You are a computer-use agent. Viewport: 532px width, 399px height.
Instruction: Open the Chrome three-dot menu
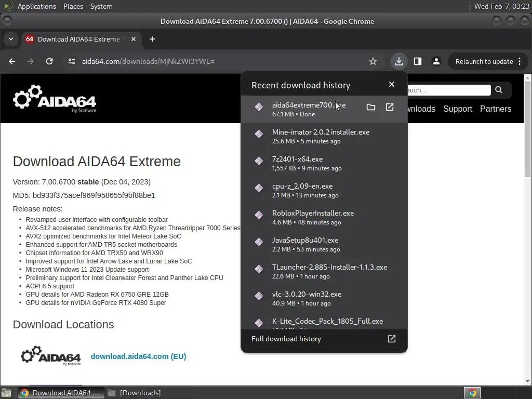click(520, 61)
